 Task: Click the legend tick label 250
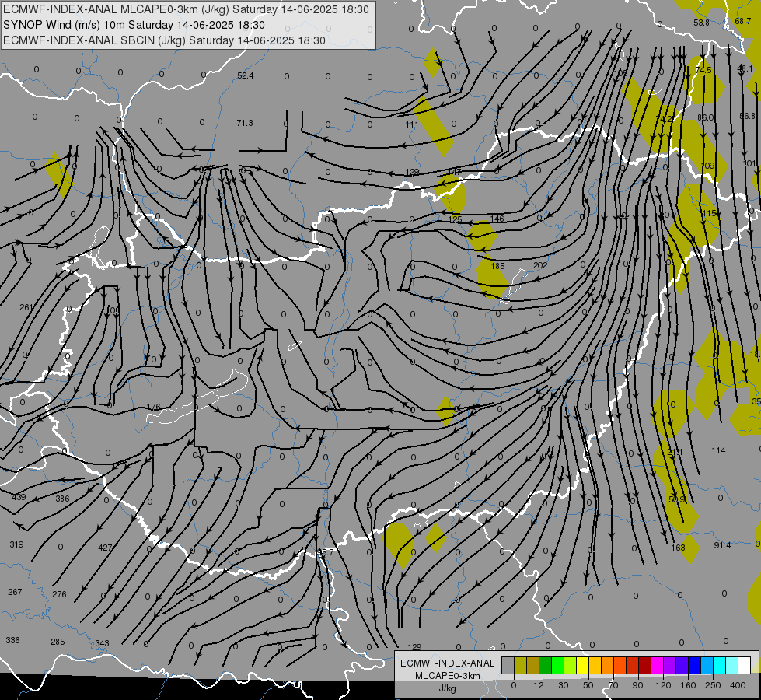[x=713, y=685]
